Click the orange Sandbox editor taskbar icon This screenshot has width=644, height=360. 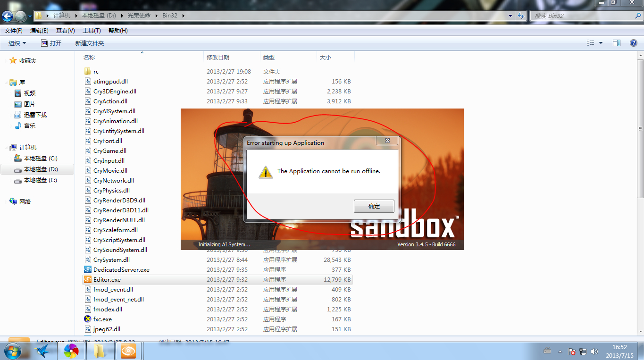pyautogui.click(x=128, y=351)
